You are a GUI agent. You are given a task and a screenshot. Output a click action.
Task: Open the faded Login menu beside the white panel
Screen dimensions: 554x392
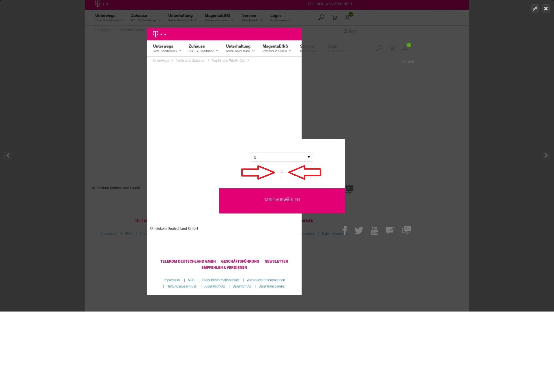tap(338, 48)
